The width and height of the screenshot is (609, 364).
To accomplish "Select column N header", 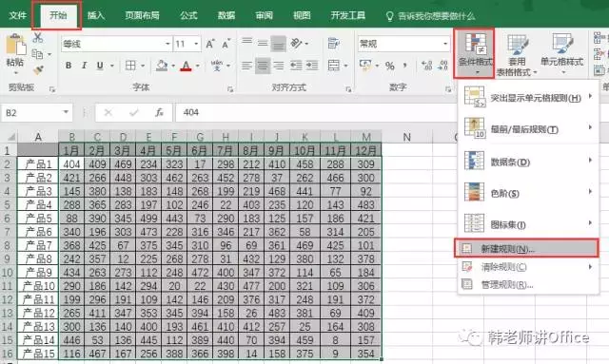I will (406, 137).
